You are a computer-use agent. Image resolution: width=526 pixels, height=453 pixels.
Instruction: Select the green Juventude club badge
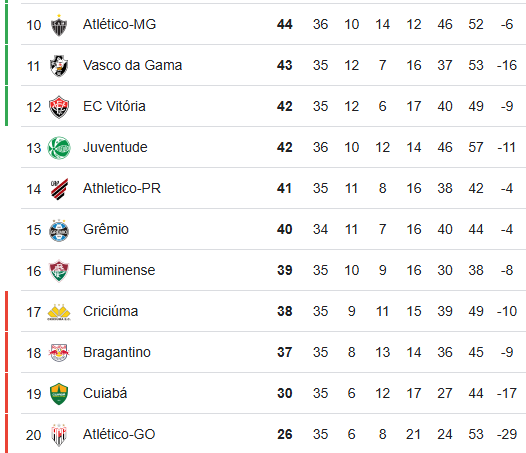click(59, 148)
